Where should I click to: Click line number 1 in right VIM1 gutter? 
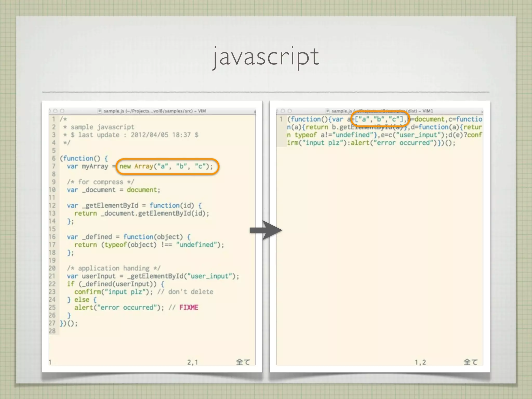click(x=281, y=119)
